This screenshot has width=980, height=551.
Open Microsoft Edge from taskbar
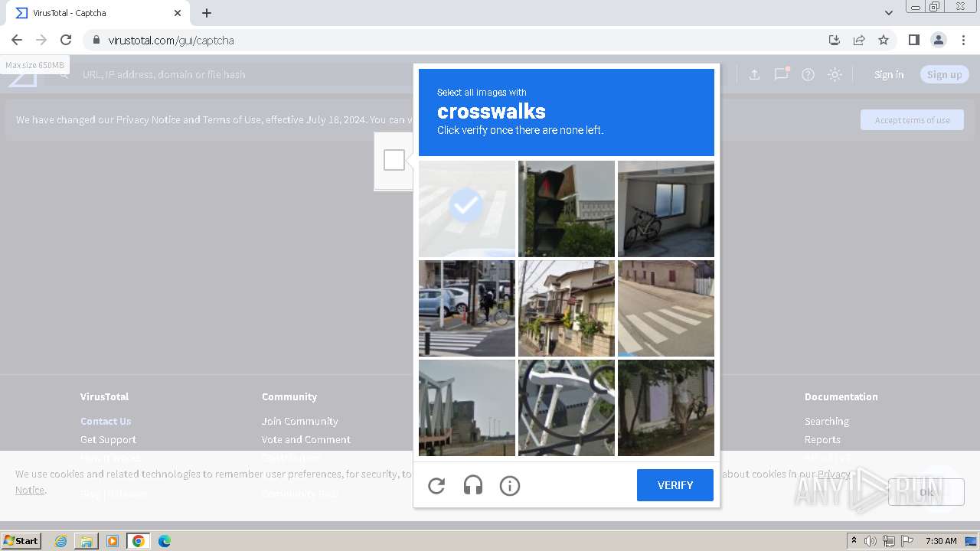(165, 541)
